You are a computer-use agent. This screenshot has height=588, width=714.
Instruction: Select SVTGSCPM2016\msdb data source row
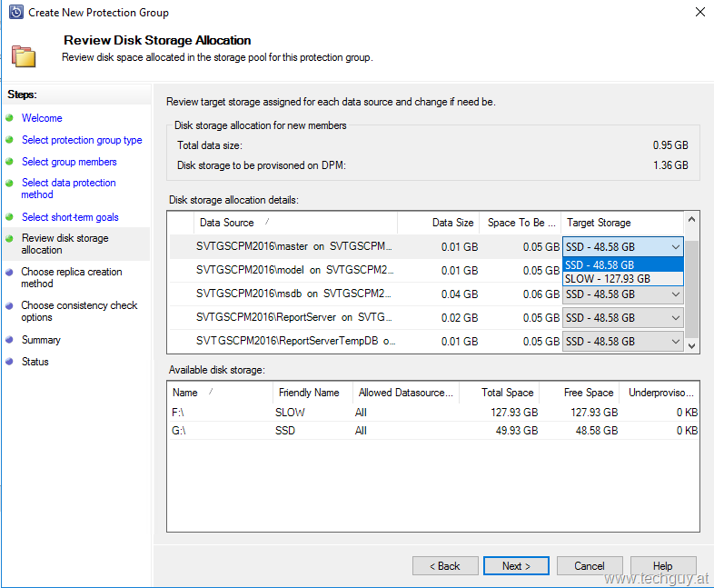tap(365, 294)
